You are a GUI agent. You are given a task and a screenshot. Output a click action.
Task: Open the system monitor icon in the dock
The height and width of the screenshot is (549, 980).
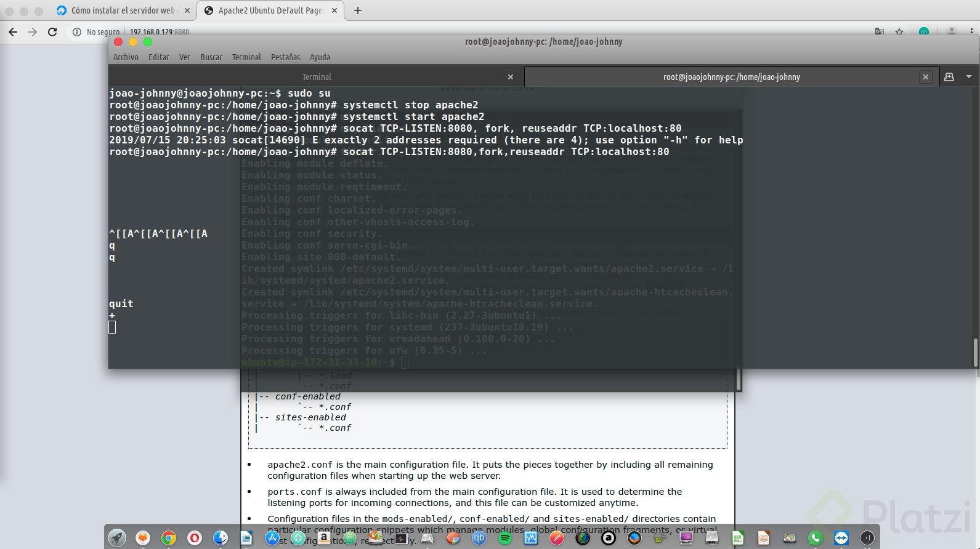pos(402,538)
